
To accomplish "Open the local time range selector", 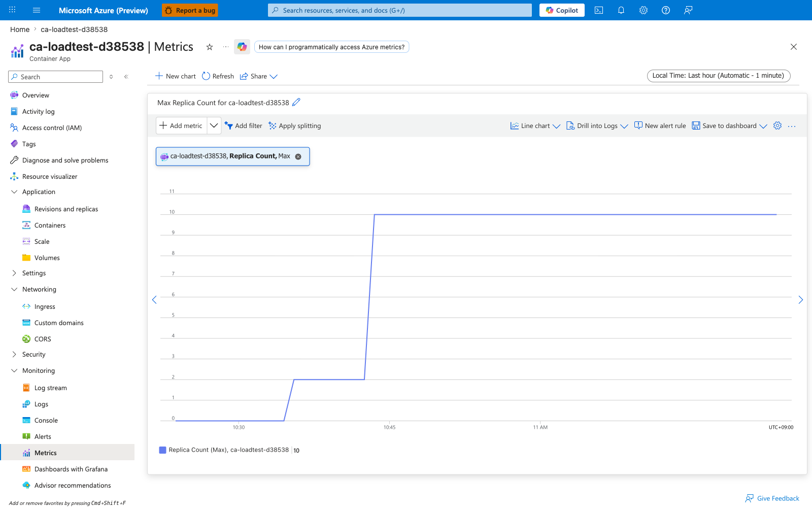I will pos(719,76).
